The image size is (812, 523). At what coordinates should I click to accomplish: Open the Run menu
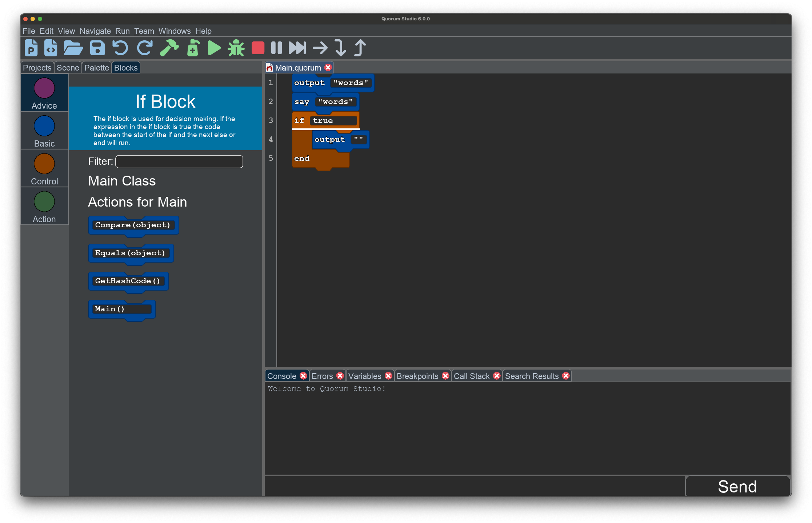point(123,31)
